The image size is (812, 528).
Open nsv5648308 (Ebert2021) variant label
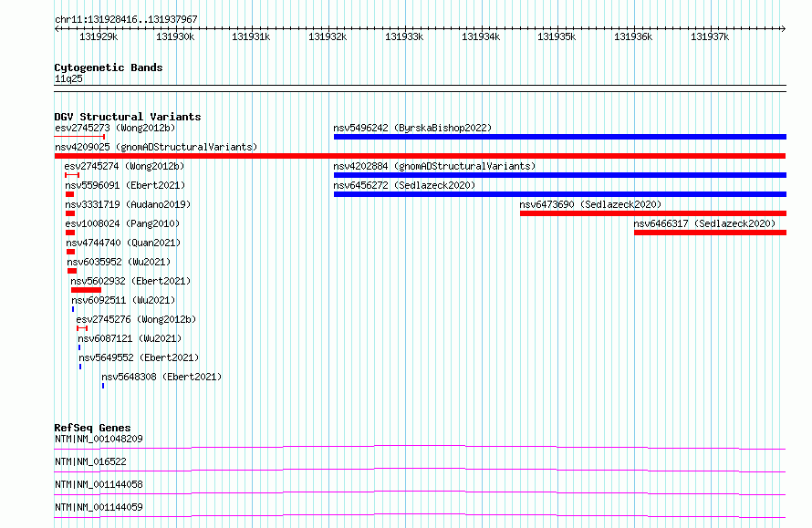[161, 377]
